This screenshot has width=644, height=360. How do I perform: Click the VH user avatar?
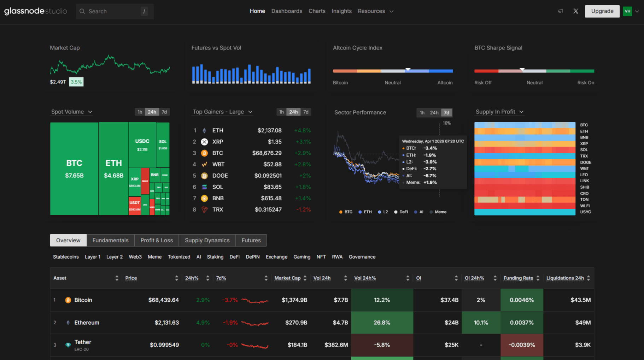tap(627, 11)
